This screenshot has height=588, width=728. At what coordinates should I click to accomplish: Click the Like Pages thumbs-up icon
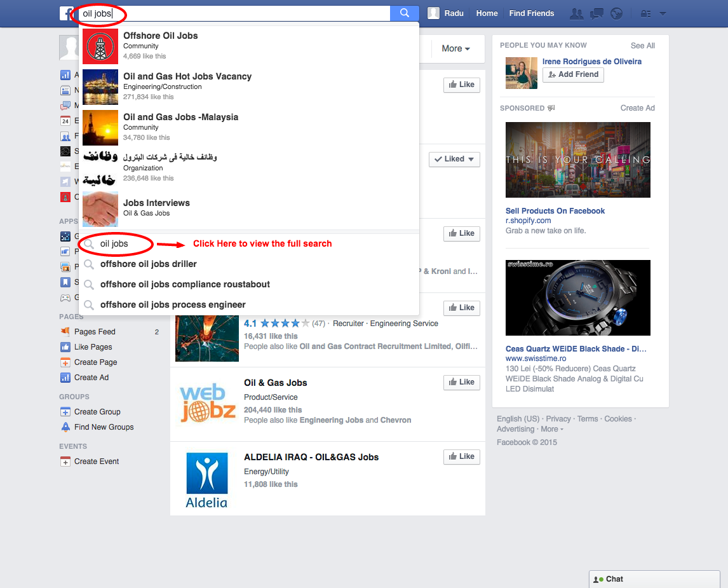click(65, 346)
